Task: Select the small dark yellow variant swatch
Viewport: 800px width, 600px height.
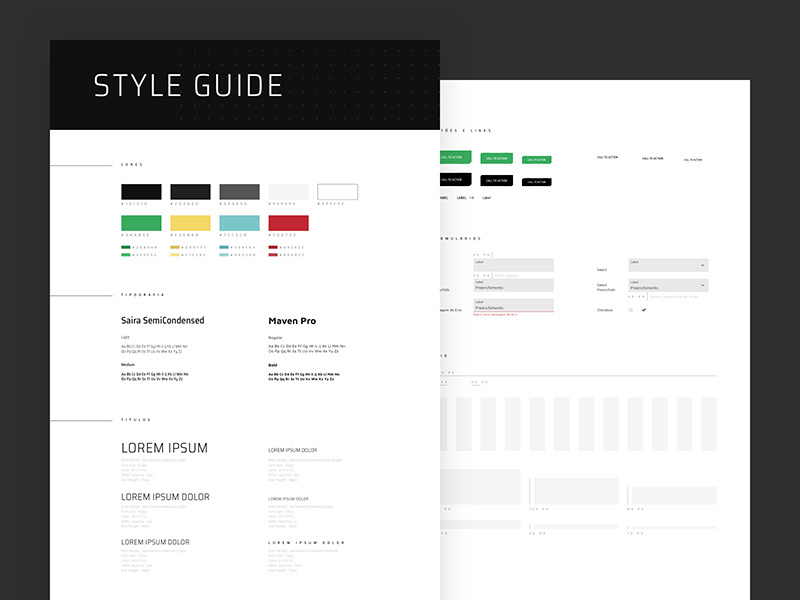Action: tap(174, 247)
